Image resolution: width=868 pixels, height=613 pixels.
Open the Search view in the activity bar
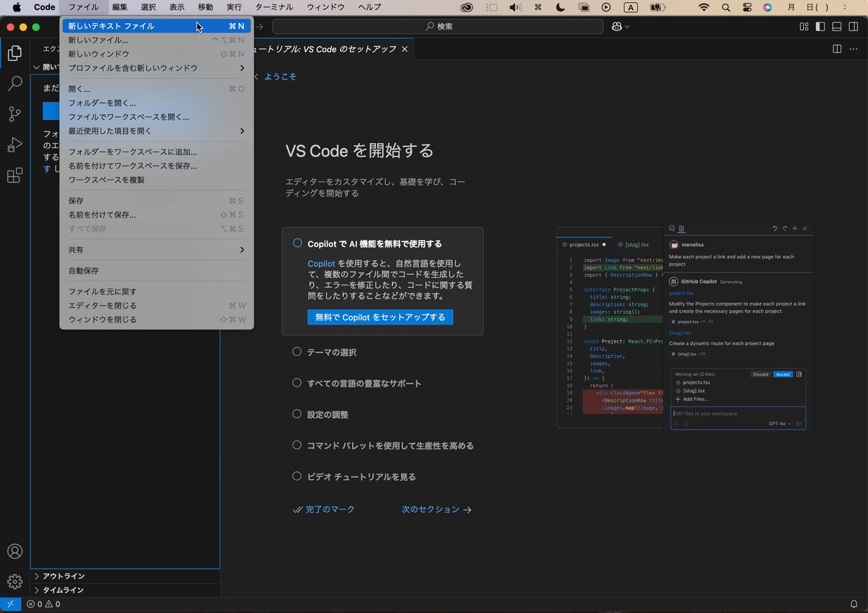click(x=14, y=83)
